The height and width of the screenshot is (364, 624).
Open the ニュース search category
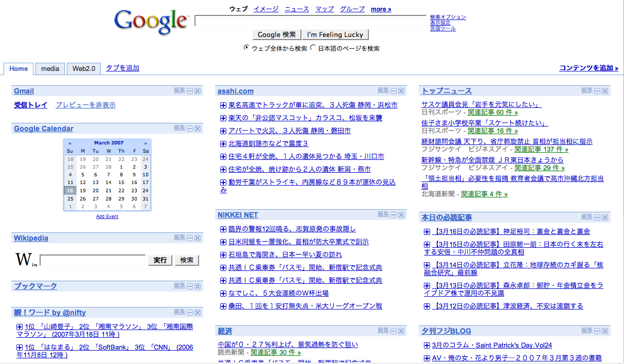[x=297, y=9]
